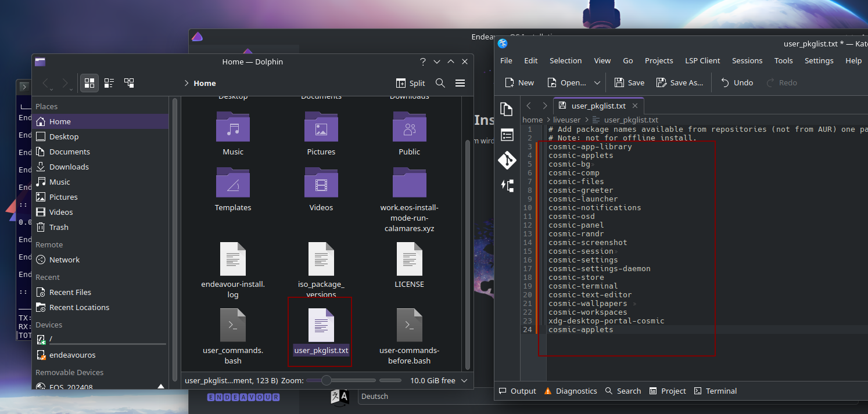Open Dolphin's What's This help button

pos(423,62)
